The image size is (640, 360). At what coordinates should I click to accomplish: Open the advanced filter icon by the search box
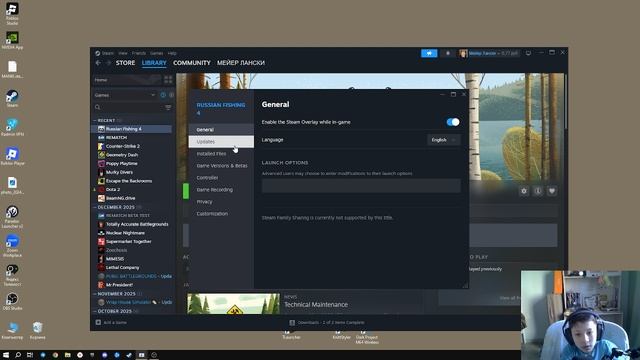[x=168, y=107]
